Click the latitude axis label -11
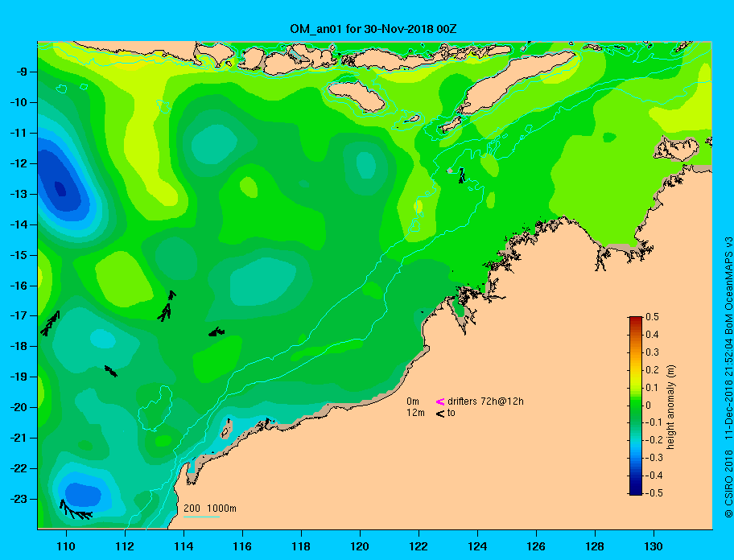This screenshot has width=734, height=560. click(x=19, y=133)
